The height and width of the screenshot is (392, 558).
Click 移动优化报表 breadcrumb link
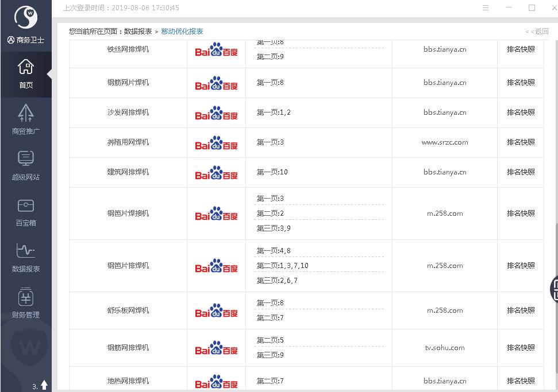182,32
